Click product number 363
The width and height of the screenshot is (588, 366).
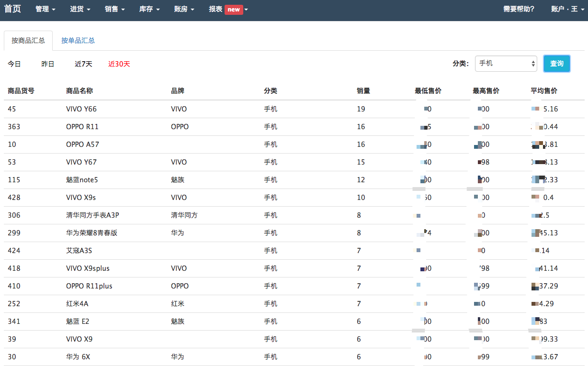(x=13, y=127)
